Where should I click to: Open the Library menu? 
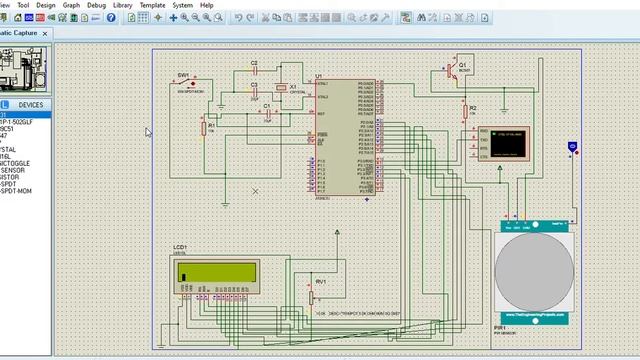pyautogui.click(x=122, y=5)
